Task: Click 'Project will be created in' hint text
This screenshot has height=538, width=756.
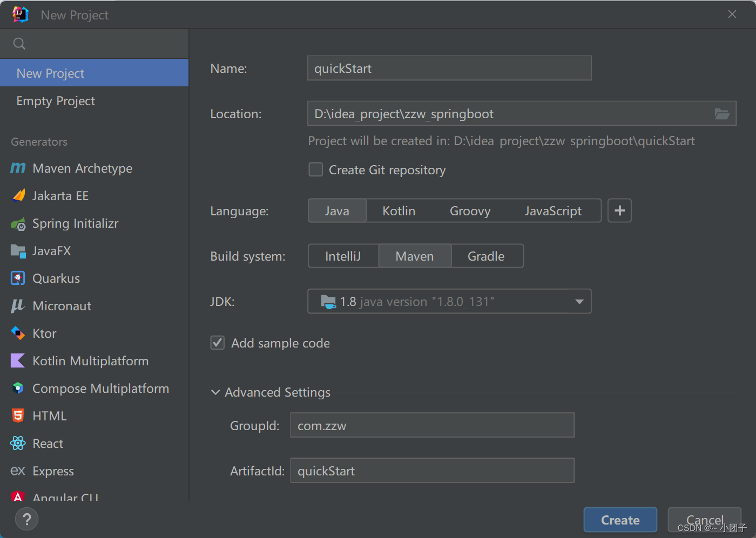Action: click(501, 141)
